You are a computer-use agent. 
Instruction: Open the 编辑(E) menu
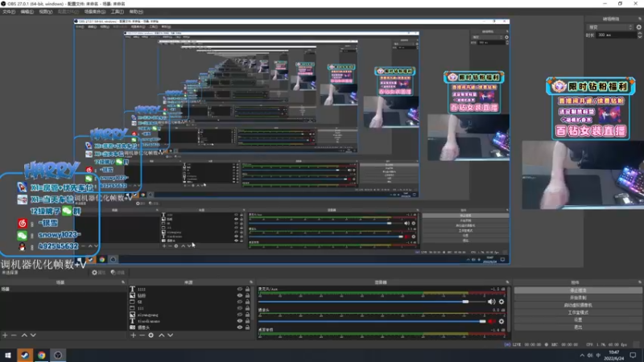(x=27, y=12)
